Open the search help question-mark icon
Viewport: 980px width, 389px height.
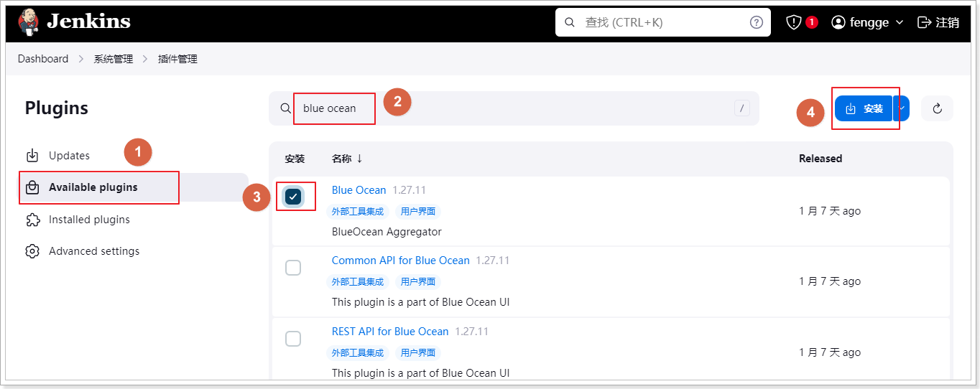(x=756, y=22)
